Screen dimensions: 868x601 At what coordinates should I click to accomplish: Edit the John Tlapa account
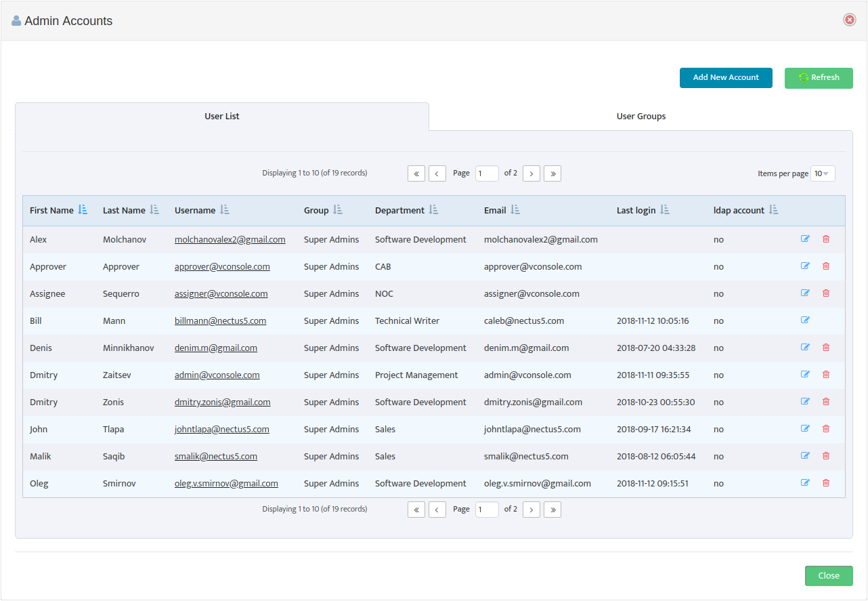(x=805, y=429)
